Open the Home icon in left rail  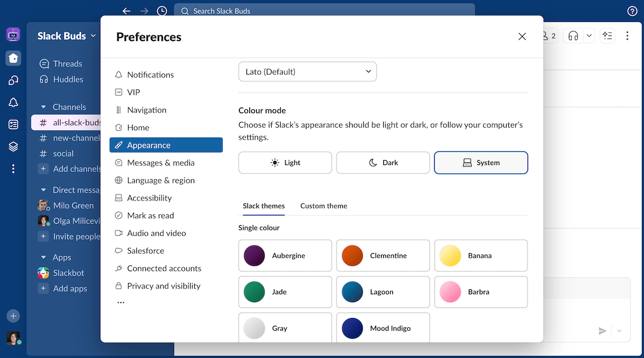click(x=13, y=58)
